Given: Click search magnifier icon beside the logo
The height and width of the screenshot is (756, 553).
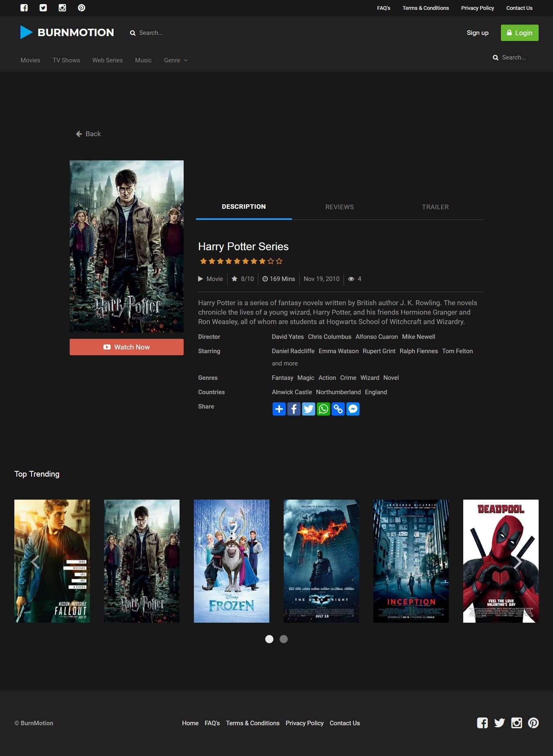Looking at the screenshot, I should point(133,33).
